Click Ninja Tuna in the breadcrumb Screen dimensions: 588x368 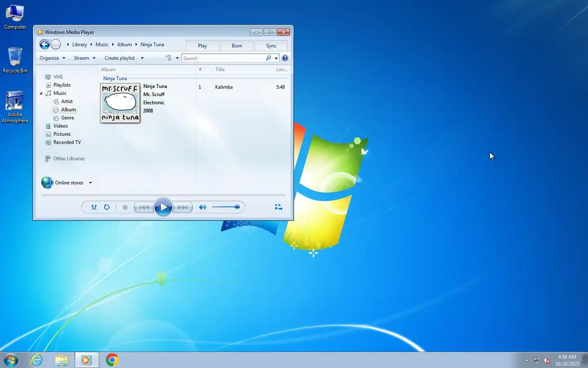(152, 45)
